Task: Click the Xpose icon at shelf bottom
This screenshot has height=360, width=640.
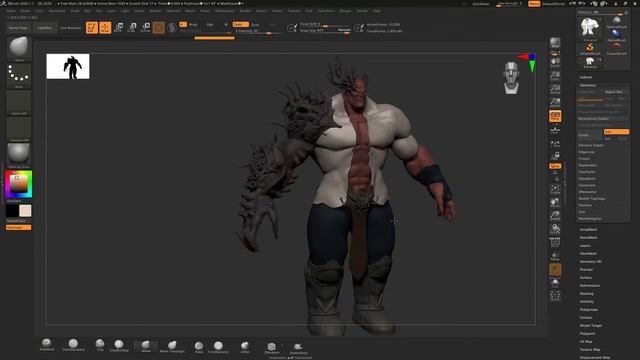Action: 555,296
